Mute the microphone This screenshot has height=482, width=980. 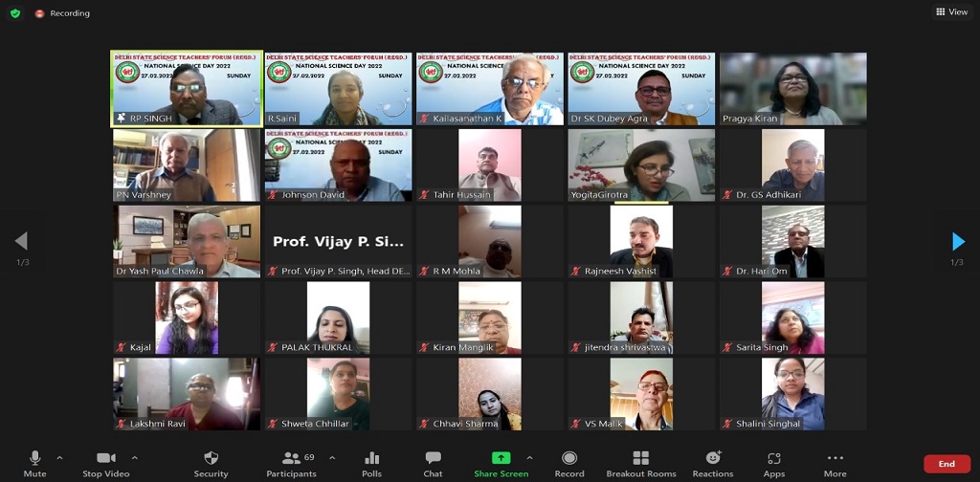point(35,465)
